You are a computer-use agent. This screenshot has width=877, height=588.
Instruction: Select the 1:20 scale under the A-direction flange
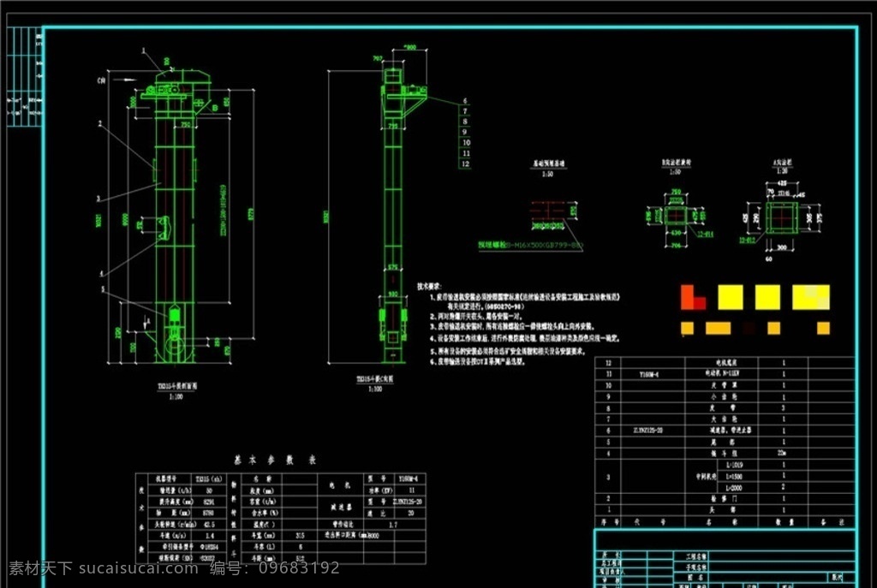(782, 171)
